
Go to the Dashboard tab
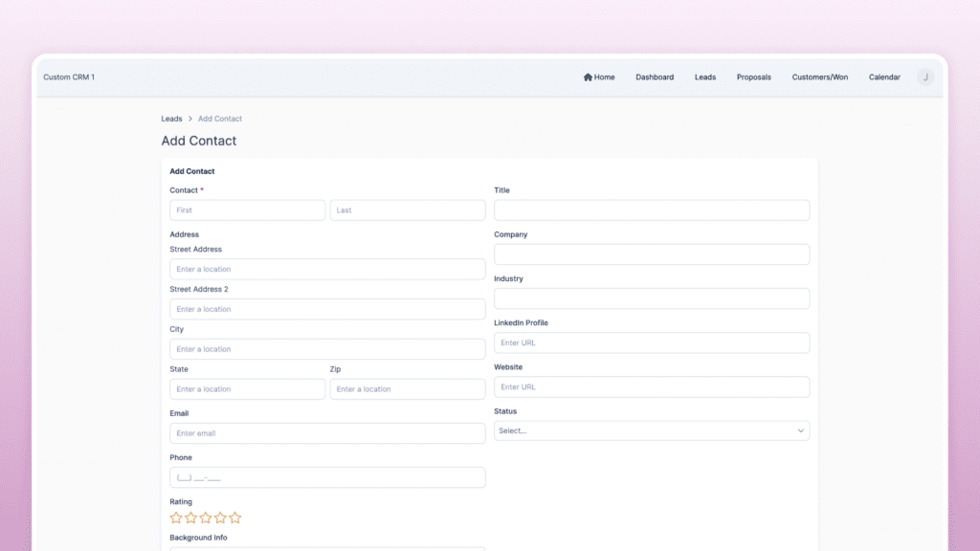655,77
